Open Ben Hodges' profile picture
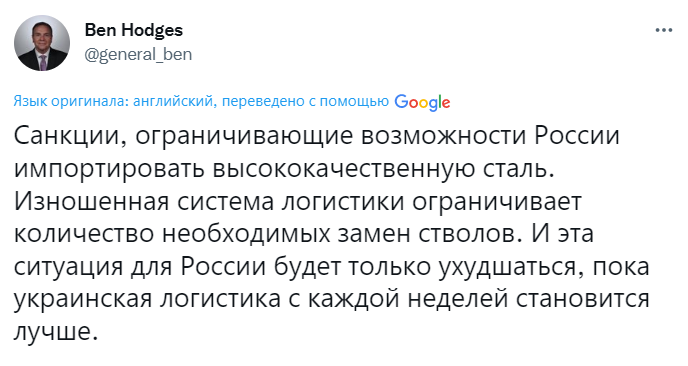 [x=42, y=43]
